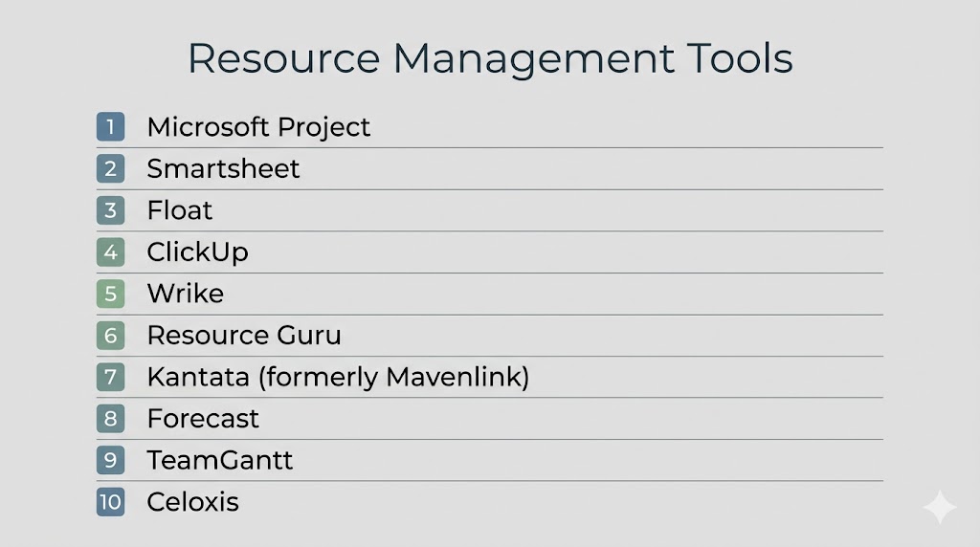Click the number 1 badge icon
This screenshot has width=980, height=547.
[110, 127]
